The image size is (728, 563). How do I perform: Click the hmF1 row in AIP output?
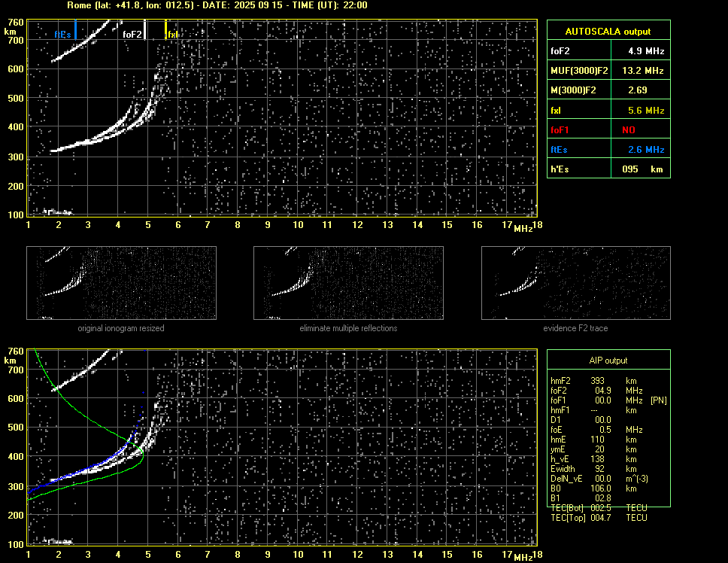(593, 410)
